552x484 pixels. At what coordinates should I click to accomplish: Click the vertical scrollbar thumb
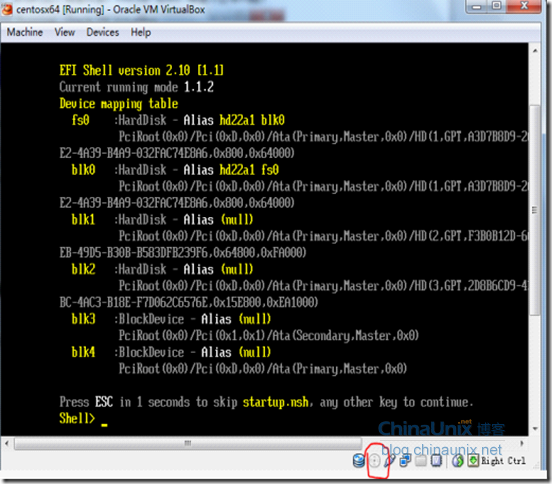(x=535, y=210)
